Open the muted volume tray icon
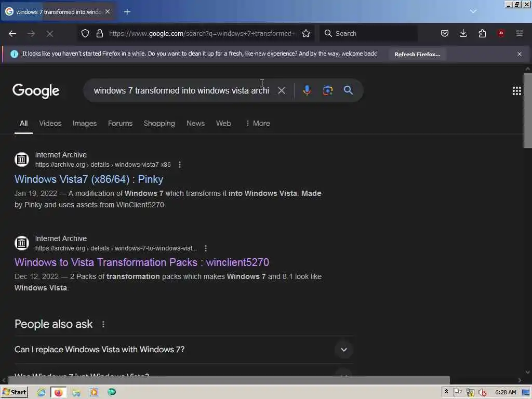 pyautogui.click(x=483, y=393)
